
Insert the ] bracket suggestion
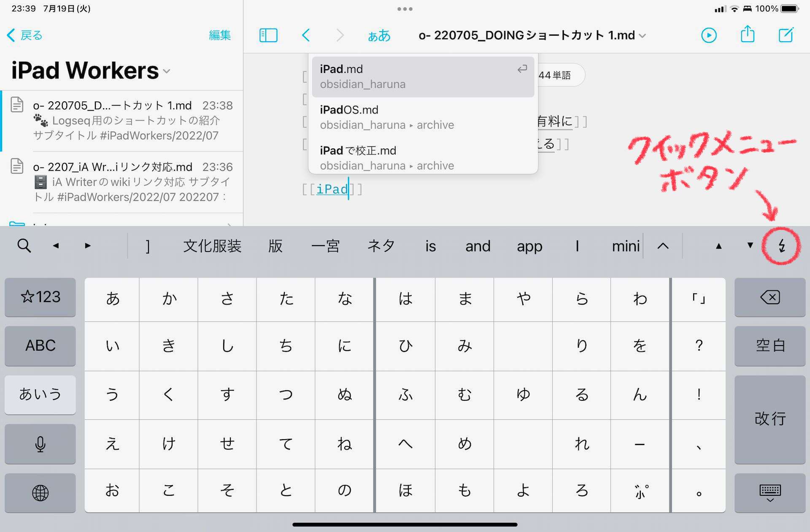[x=148, y=246]
